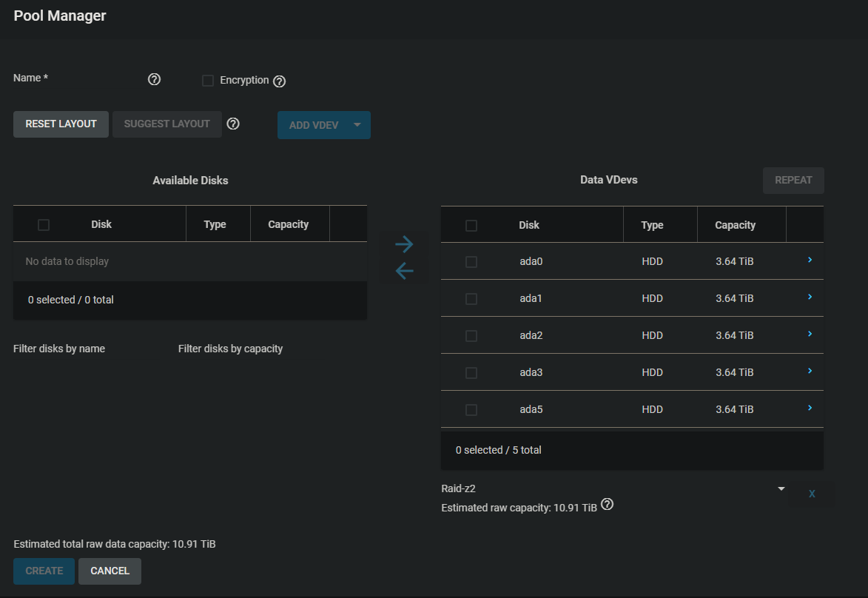Cancel pool creation
Viewport: 868px width, 598px height.
110,571
